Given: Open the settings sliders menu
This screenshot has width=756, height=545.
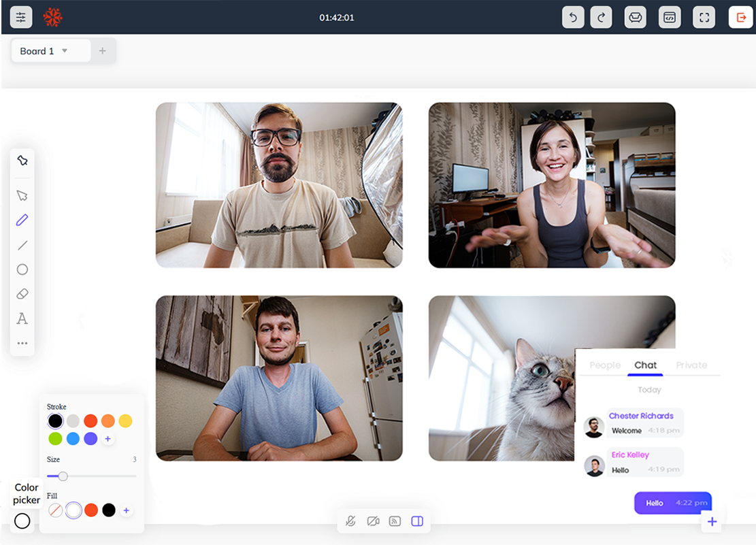Looking at the screenshot, I should [x=21, y=17].
